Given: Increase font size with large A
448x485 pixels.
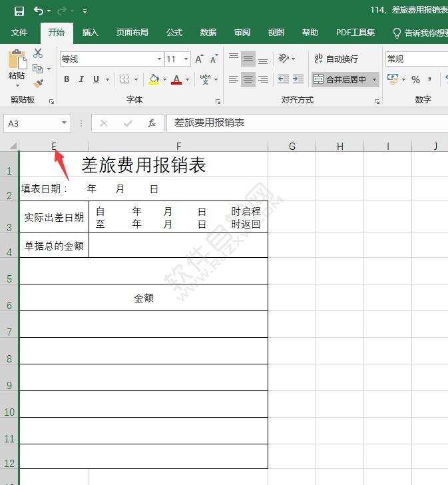Looking at the screenshot, I should [199, 59].
